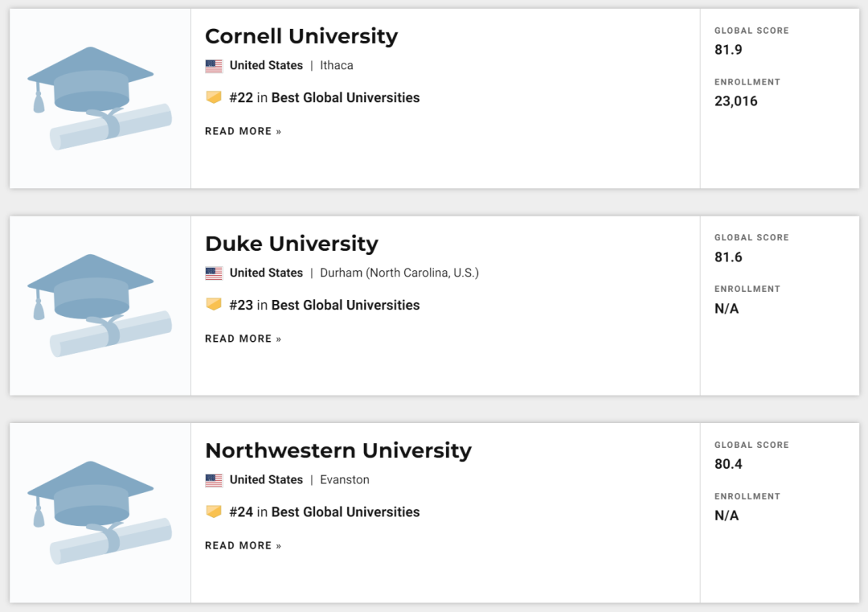Open Best Global Universities link for #22
The width and height of the screenshot is (868, 612).
tap(346, 97)
